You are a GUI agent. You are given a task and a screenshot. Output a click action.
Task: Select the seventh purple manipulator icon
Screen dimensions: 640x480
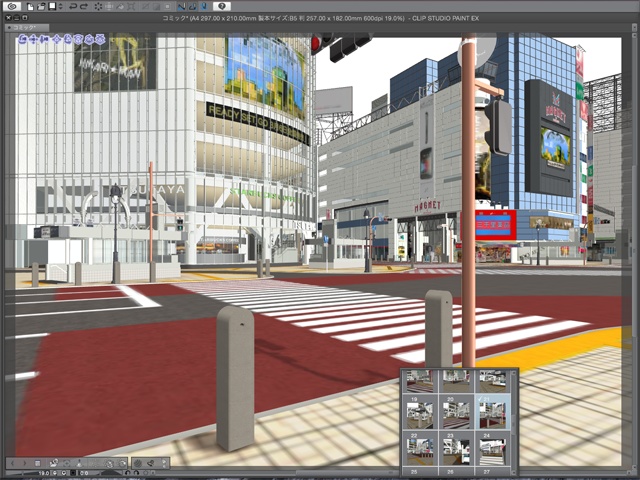[89, 39]
